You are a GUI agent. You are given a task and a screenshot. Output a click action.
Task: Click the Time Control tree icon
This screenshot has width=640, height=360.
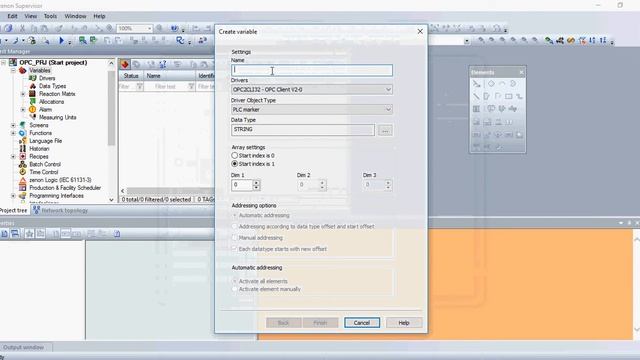(23, 172)
